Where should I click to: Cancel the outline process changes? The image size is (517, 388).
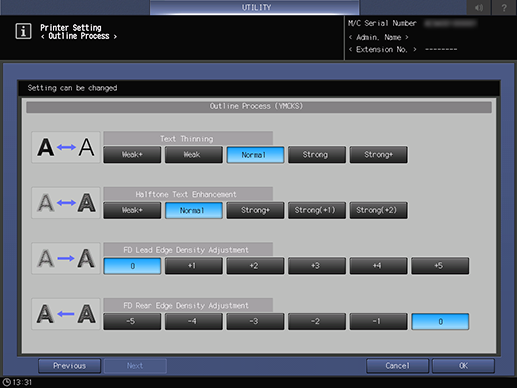coord(397,366)
